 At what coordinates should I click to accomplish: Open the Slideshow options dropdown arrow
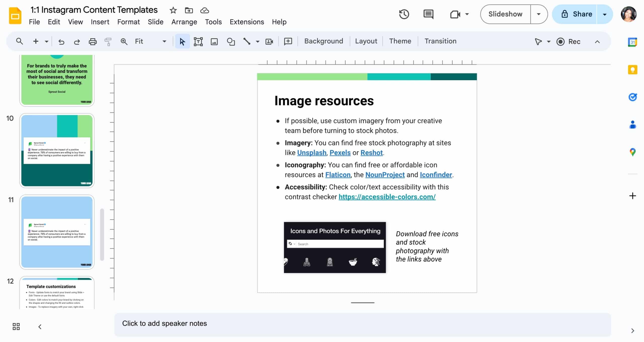538,14
